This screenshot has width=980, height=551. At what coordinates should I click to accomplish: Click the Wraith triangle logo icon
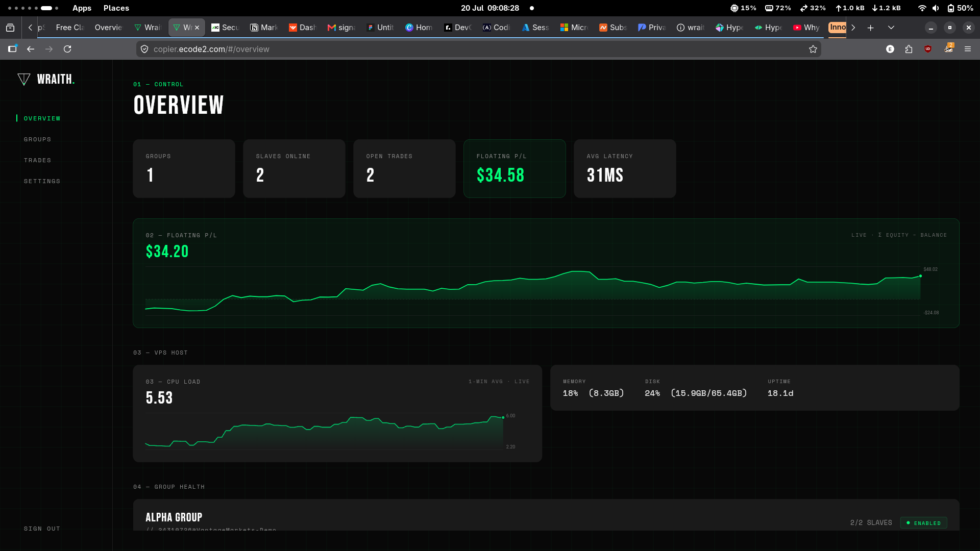pos(23,79)
